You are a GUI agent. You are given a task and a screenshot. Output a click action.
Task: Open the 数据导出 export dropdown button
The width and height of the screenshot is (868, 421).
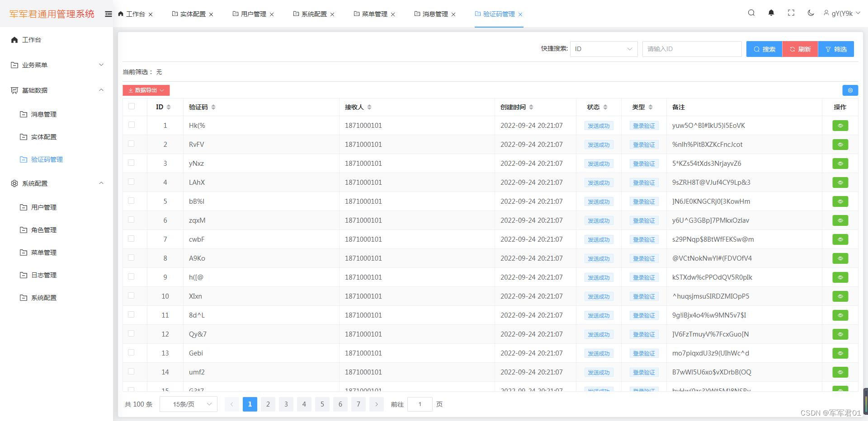(146, 90)
